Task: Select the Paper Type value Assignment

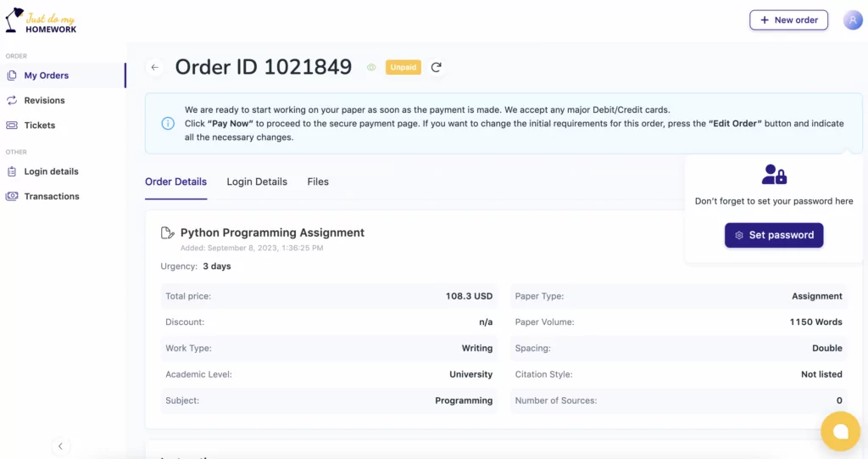Action: tap(816, 296)
